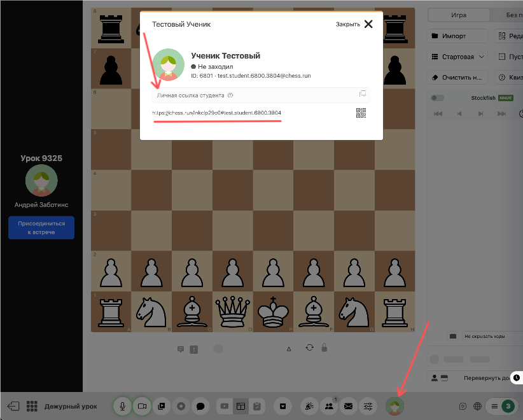Open the hamburger menu with badge 3

(501, 406)
